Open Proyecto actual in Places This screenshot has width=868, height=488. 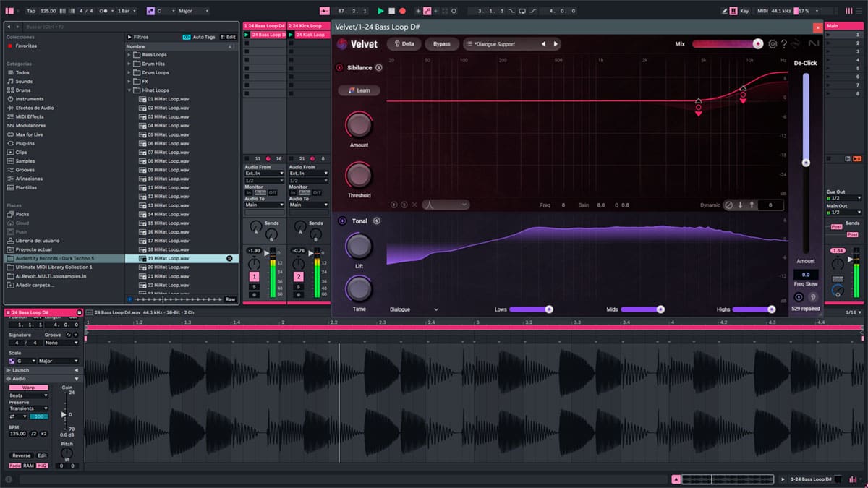(30, 249)
